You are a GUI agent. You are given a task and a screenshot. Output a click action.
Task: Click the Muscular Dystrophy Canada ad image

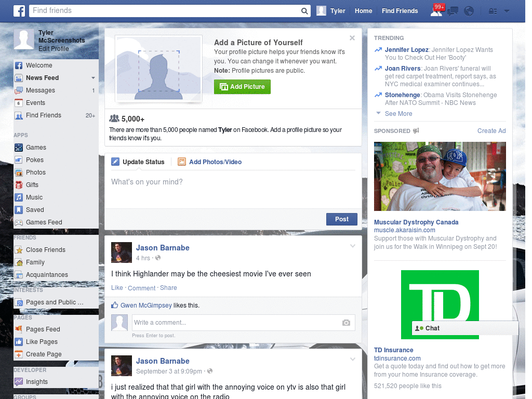click(x=440, y=177)
